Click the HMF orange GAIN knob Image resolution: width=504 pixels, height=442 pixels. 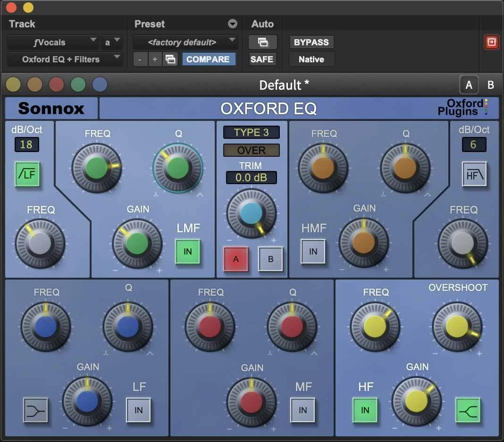click(364, 243)
